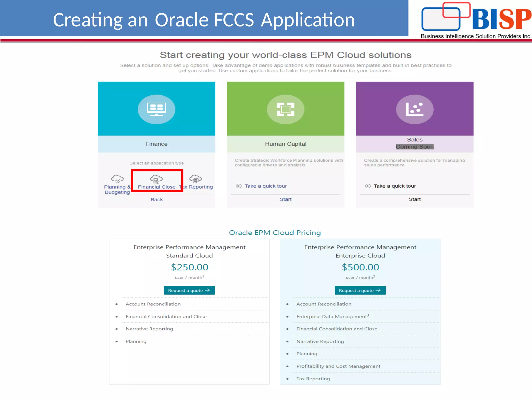Go Back in the Finance card
532x399 pixels.
(x=157, y=199)
